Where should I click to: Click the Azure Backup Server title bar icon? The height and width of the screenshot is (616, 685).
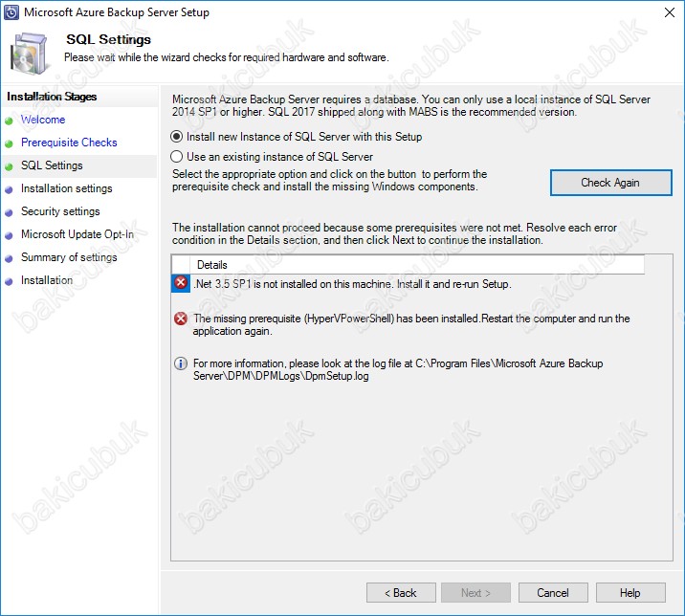11,12
